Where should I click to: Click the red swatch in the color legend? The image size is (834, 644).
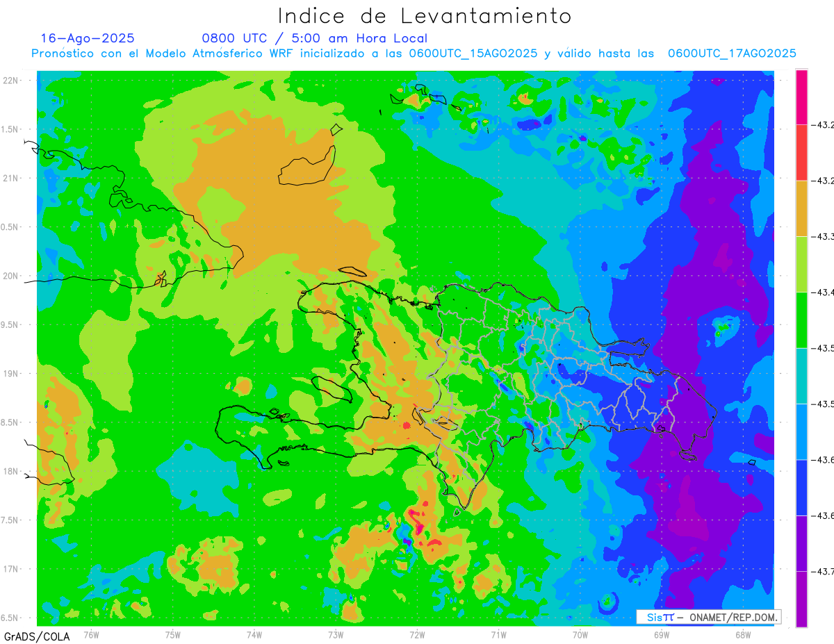pyautogui.click(x=801, y=153)
